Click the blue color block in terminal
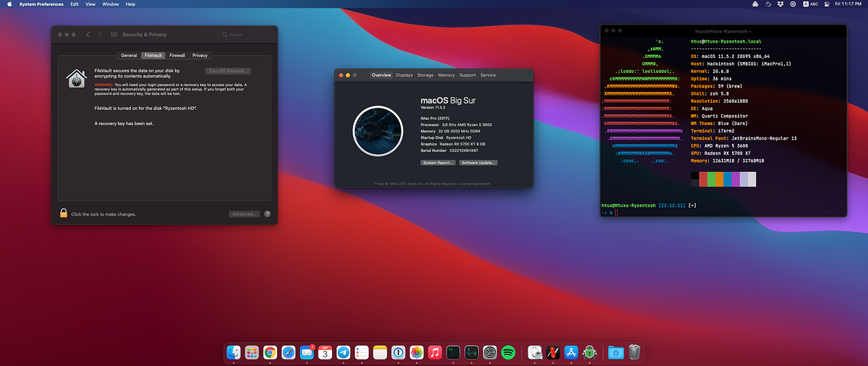The height and width of the screenshot is (366, 868). pyautogui.click(x=728, y=179)
